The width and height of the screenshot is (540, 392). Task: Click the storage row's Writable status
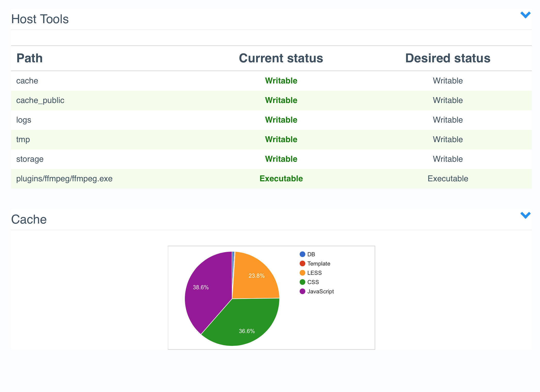[x=281, y=159]
